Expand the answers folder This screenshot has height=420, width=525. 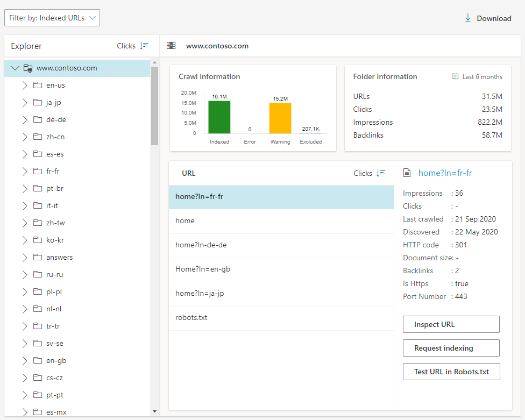[x=24, y=257]
